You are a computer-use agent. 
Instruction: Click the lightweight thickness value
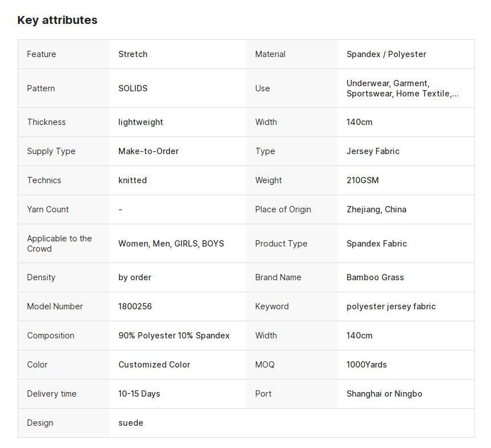[141, 122]
